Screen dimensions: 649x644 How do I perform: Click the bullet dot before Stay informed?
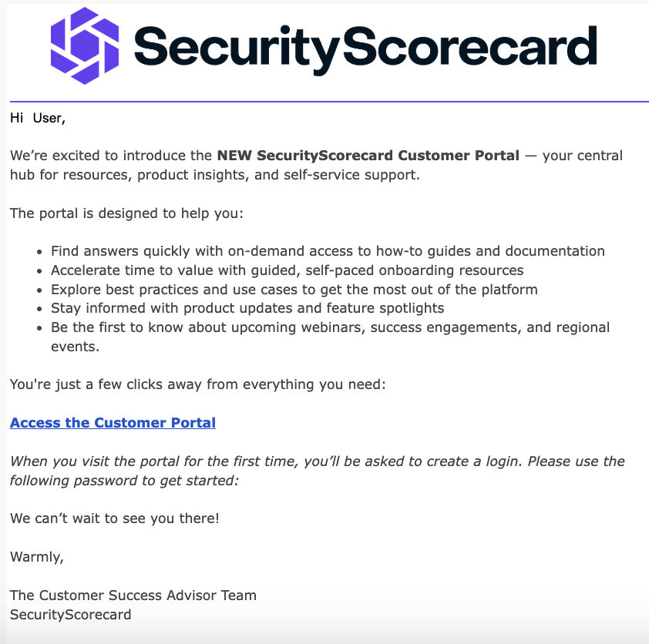click(x=39, y=309)
